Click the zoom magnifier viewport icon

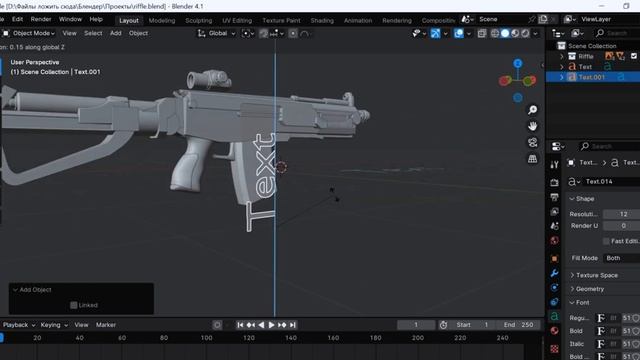tap(532, 110)
